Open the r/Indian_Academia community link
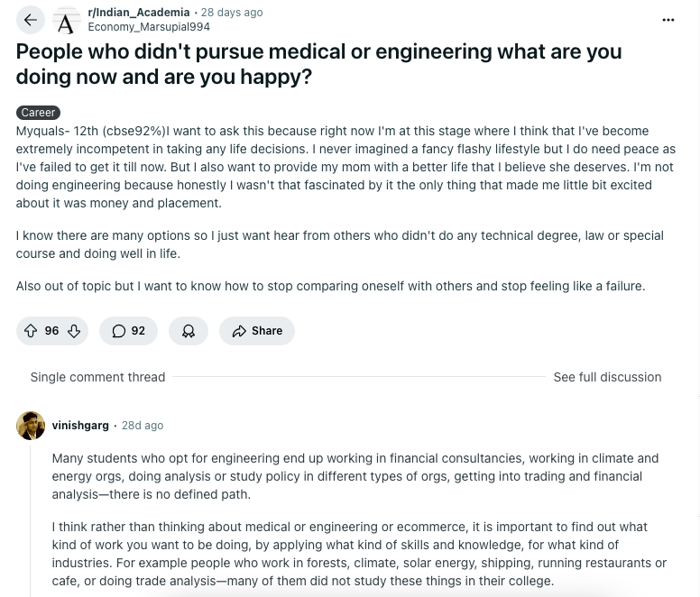Screen dimensions: 700x597 pyautogui.click(x=138, y=13)
